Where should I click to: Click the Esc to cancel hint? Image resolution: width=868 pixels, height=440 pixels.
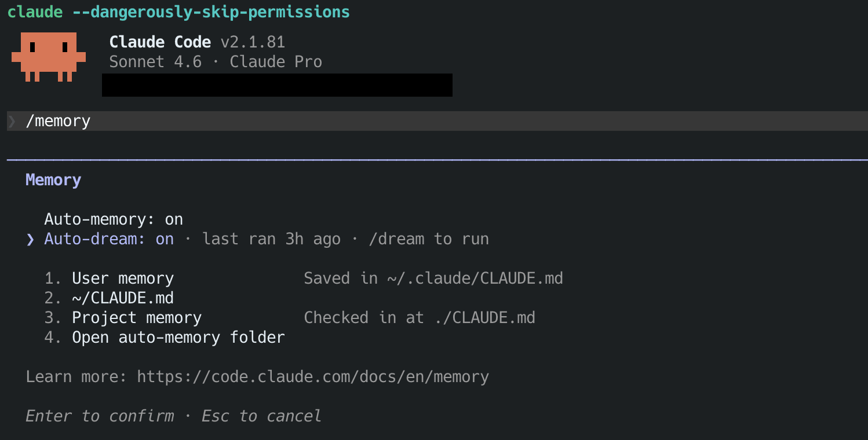(x=261, y=416)
